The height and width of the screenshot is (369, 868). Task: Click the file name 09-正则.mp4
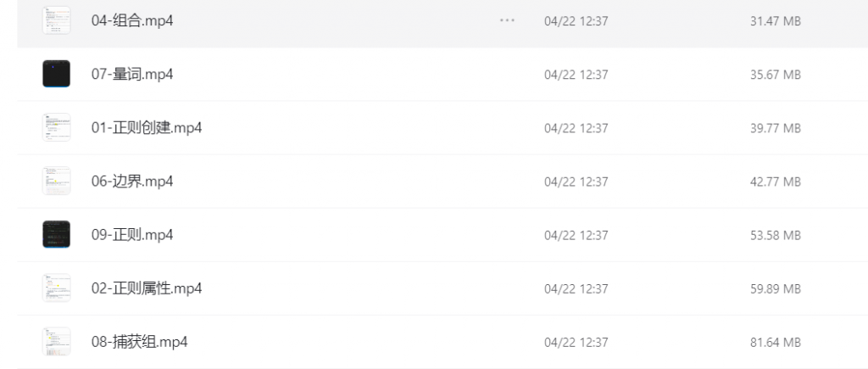coord(132,235)
